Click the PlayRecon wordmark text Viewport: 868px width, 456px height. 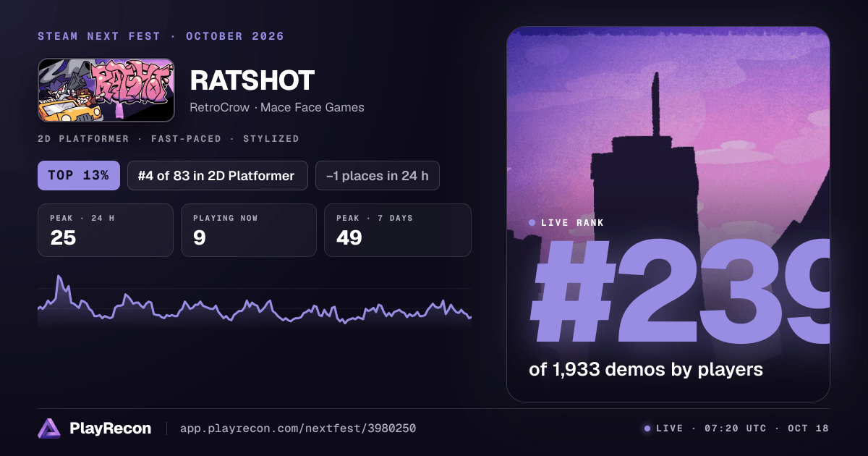[111, 428]
